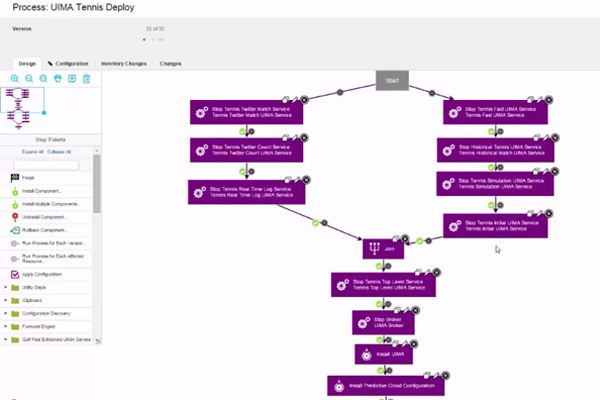Delete the Stop Tennis Real Time Log step
Viewport: 600px width, 400px height.
[306, 180]
